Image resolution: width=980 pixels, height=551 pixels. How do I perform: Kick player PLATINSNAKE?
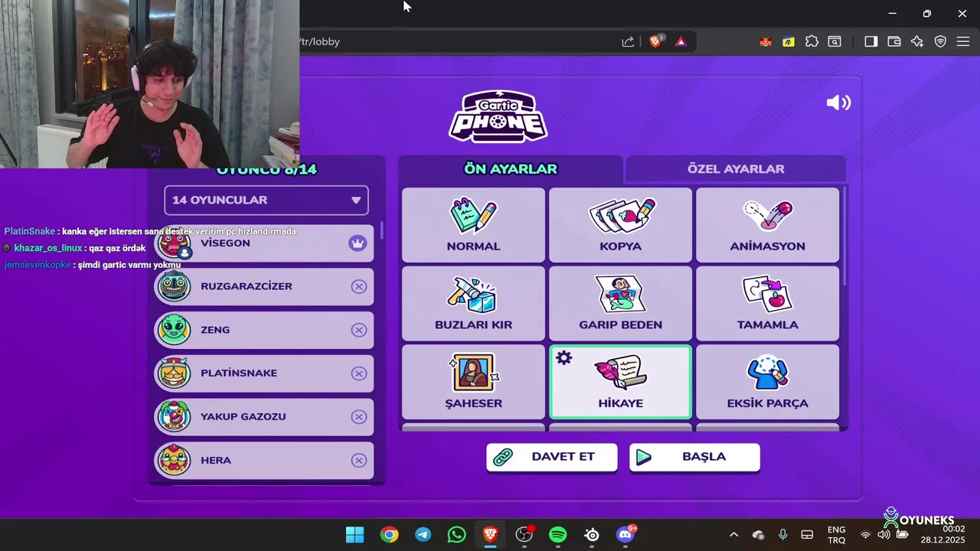(x=358, y=373)
